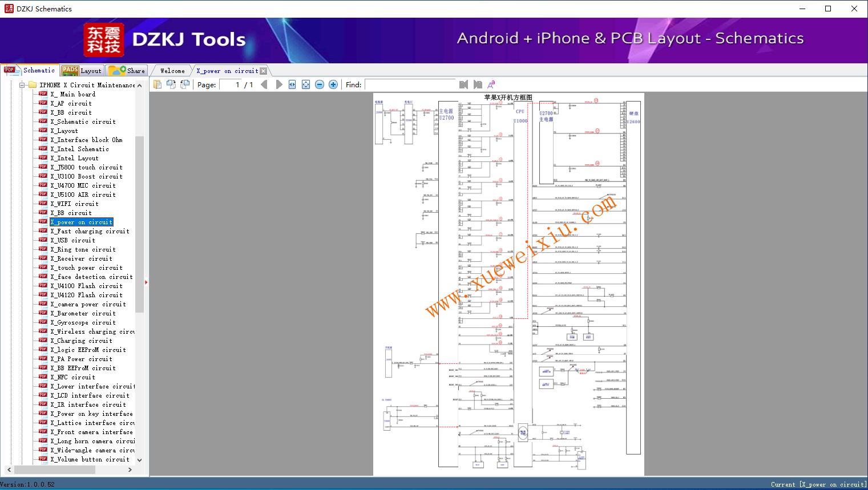Viewport: 868px width, 490px height.
Task: Click the Find text box
Action: coord(410,84)
